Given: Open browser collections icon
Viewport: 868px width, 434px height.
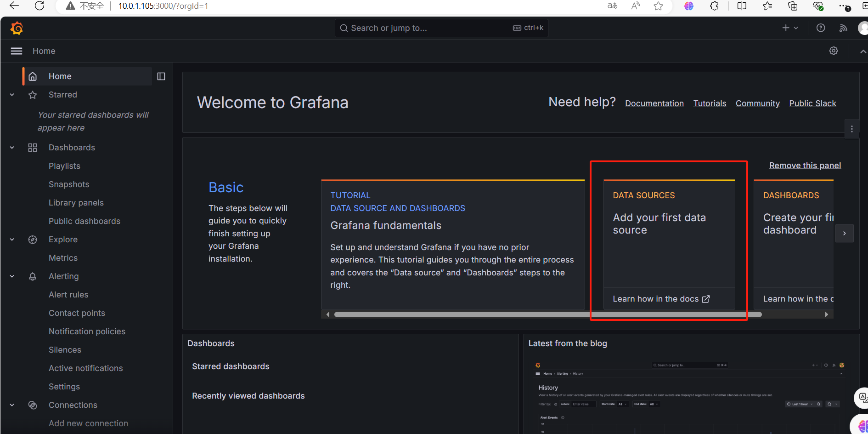Looking at the screenshot, I should tap(793, 6).
